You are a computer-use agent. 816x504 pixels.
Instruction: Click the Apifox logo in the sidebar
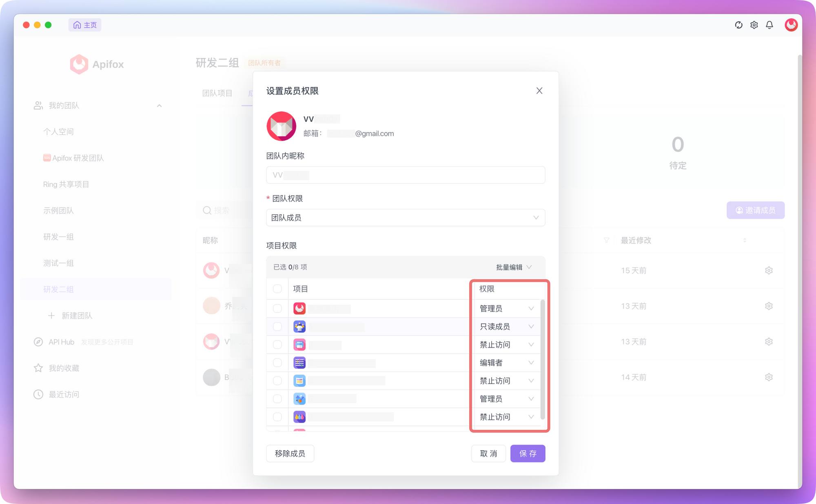pyautogui.click(x=97, y=64)
